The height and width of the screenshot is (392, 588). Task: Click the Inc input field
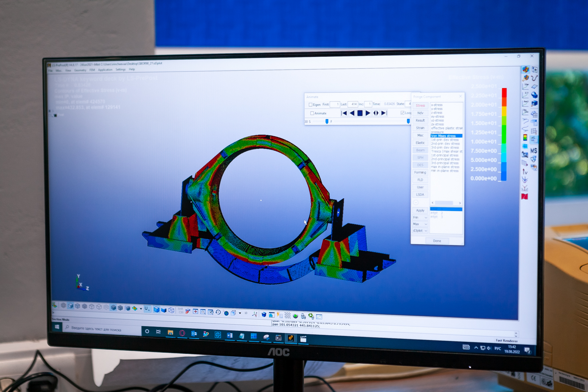coord(368,104)
